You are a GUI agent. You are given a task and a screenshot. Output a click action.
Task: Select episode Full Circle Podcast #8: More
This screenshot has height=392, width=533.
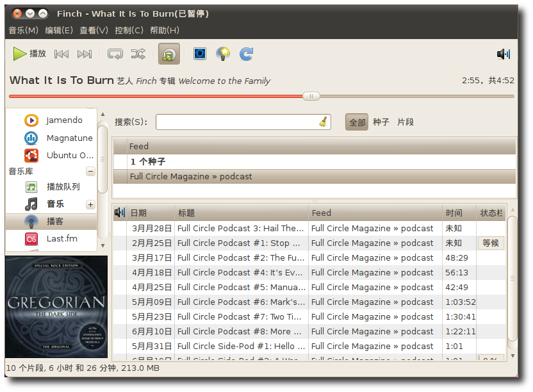[309, 331]
